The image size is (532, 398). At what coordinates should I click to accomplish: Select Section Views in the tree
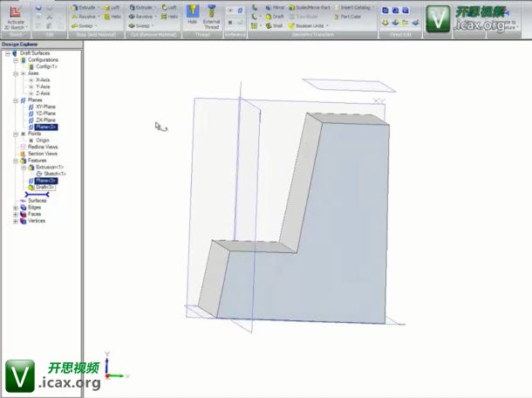click(43, 154)
